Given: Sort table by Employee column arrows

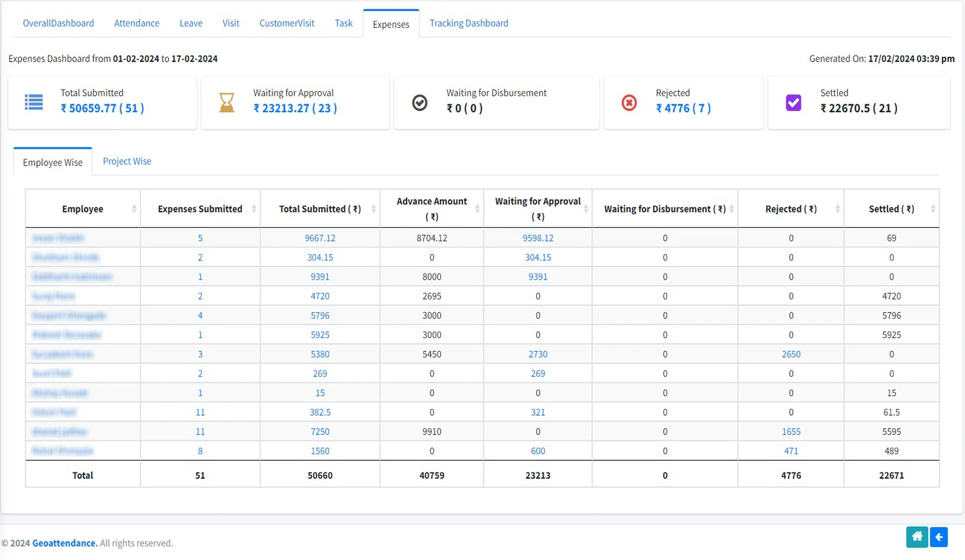Looking at the screenshot, I should (x=134, y=209).
